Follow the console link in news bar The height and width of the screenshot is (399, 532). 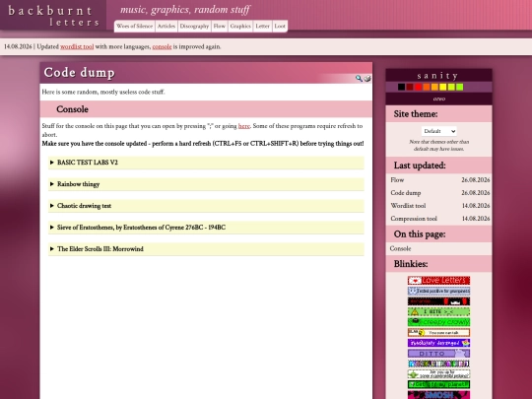162,47
